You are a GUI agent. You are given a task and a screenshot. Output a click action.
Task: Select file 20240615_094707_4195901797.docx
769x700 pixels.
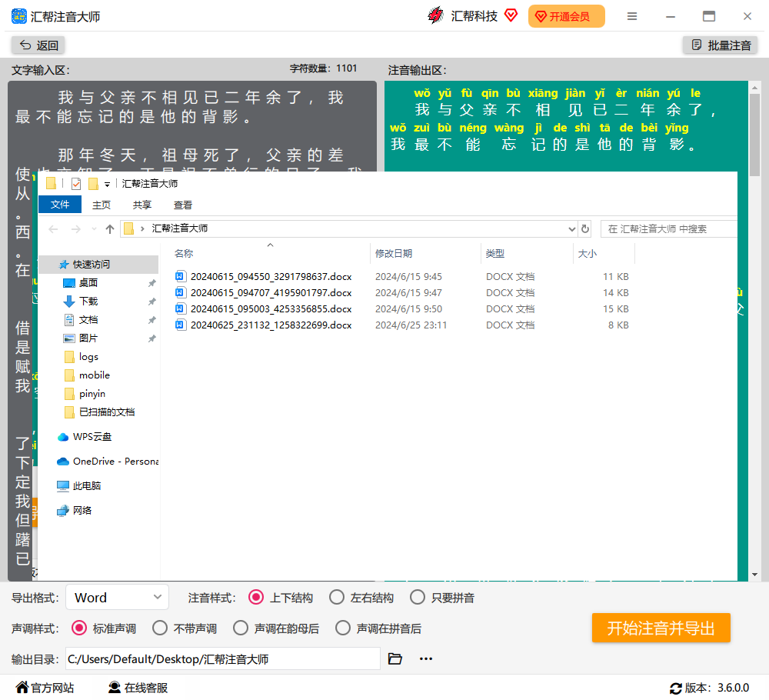tap(271, 293)
